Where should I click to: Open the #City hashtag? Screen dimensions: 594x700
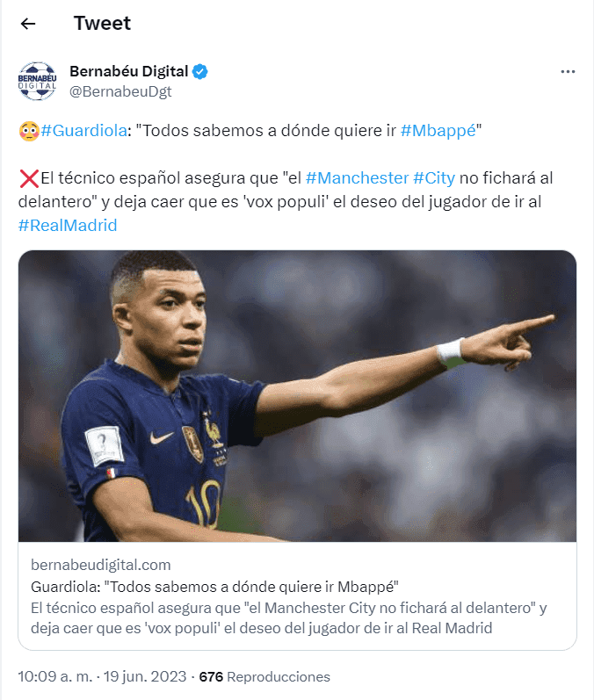pyautogui.click(x=434, y=178)
